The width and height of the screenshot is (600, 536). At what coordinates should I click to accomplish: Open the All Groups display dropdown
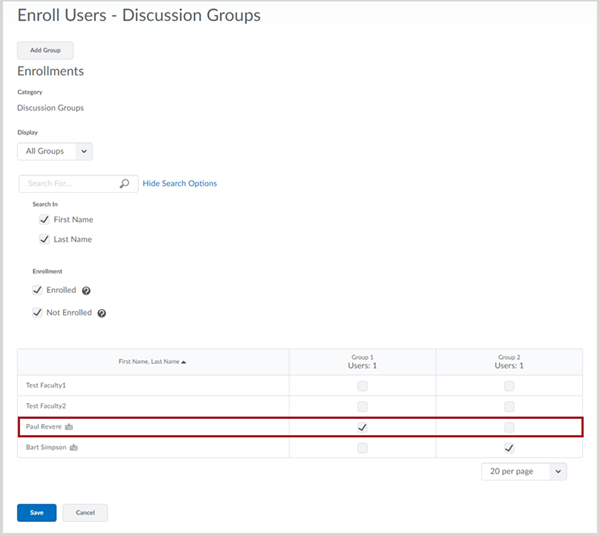tap(55, 152)
